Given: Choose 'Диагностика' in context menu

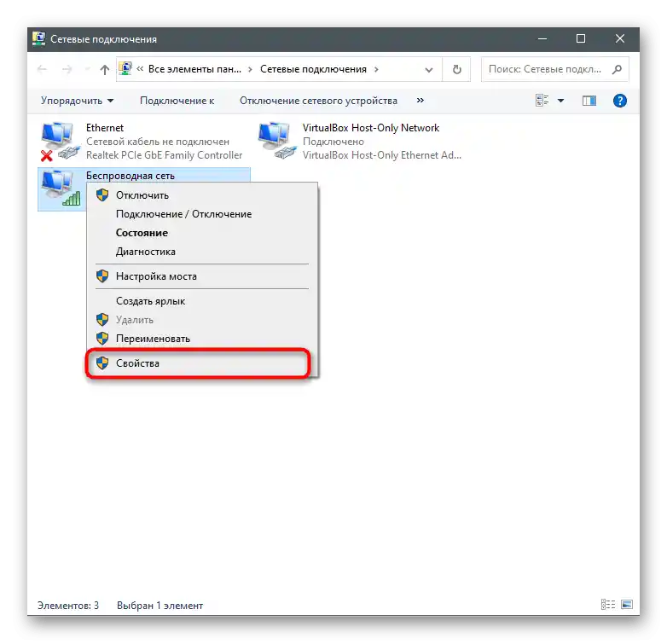Looking at the screenshot, I should tap(202, 252).
